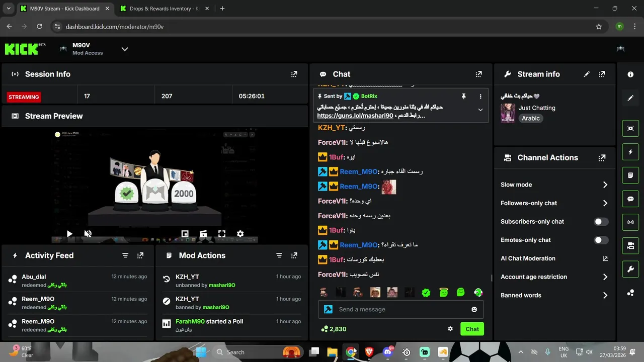Toggle Stream Preview widget sidebar icon

(x=630, y=128)
